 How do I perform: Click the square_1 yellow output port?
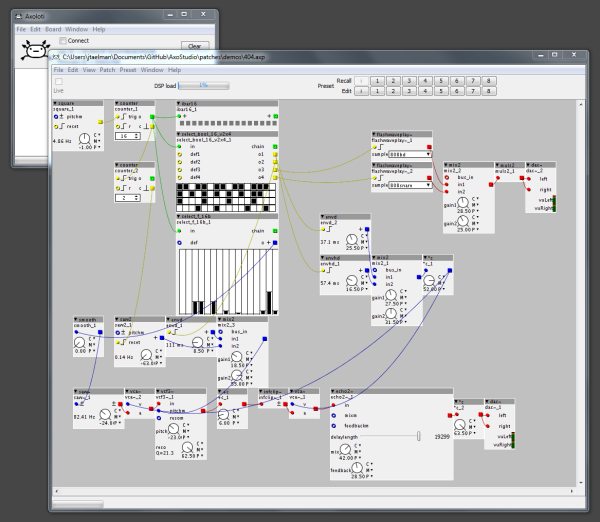click(x=100, y=122)
